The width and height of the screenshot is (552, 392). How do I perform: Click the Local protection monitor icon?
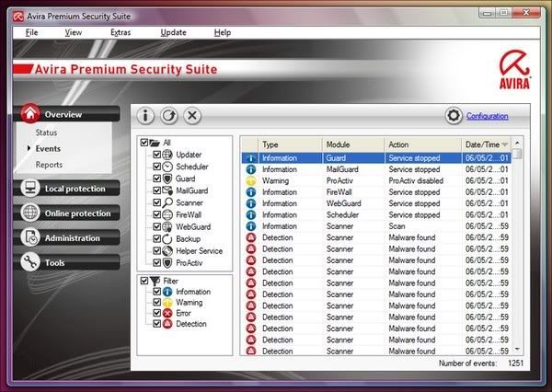click(x=30, y=188)
